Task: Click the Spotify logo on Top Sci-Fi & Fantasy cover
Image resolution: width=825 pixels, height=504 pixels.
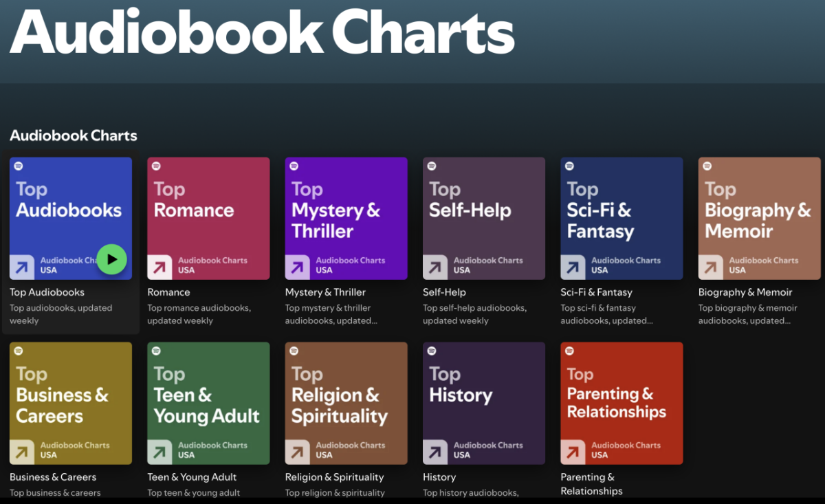Action: (x=569, y=166)
